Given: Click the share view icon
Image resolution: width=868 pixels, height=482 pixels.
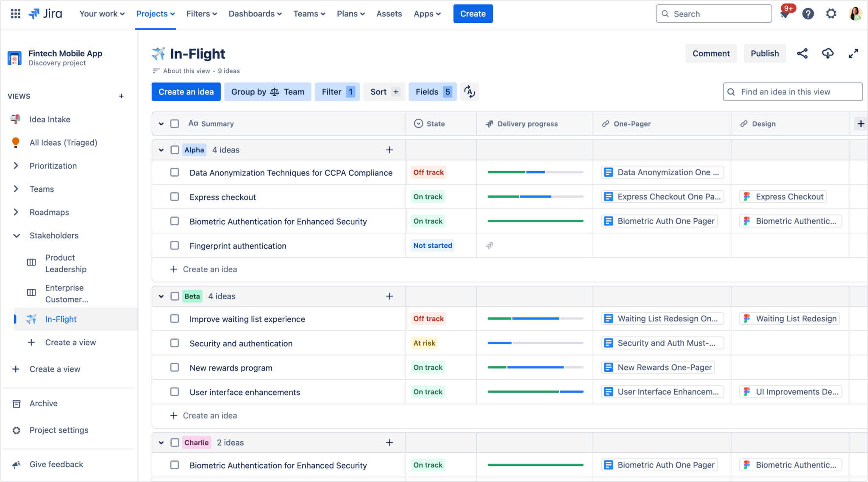Looking at the screenshot, I should click(x=802, y=53).
